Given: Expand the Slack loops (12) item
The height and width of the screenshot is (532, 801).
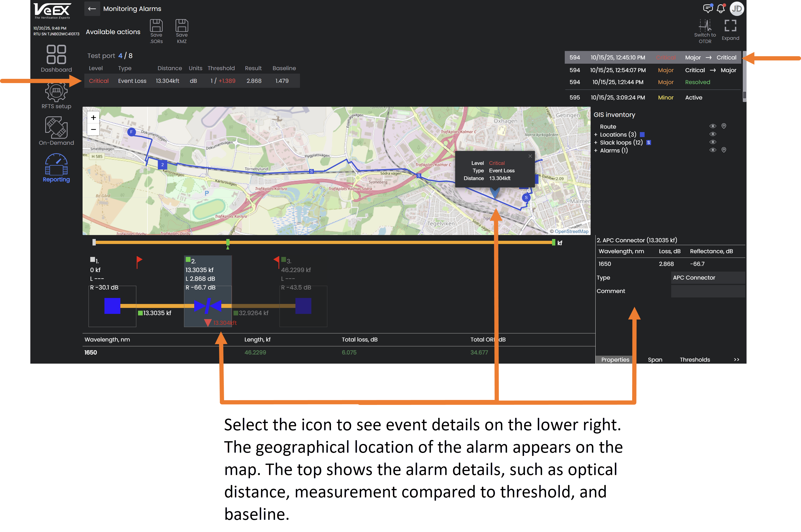Looking at the screenshot, I should [x=596, y=143].
